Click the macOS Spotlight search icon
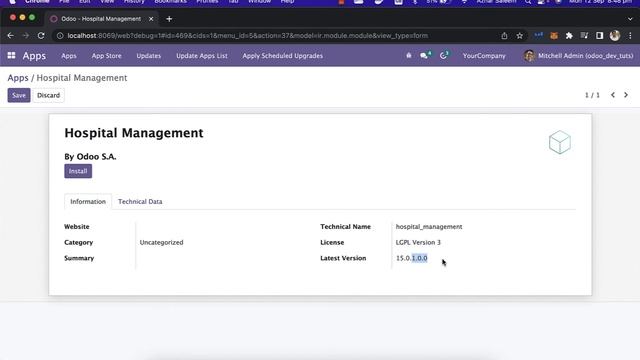Image resolution: width=640 pixels, height=360 pixels. [x=528, y=2]
